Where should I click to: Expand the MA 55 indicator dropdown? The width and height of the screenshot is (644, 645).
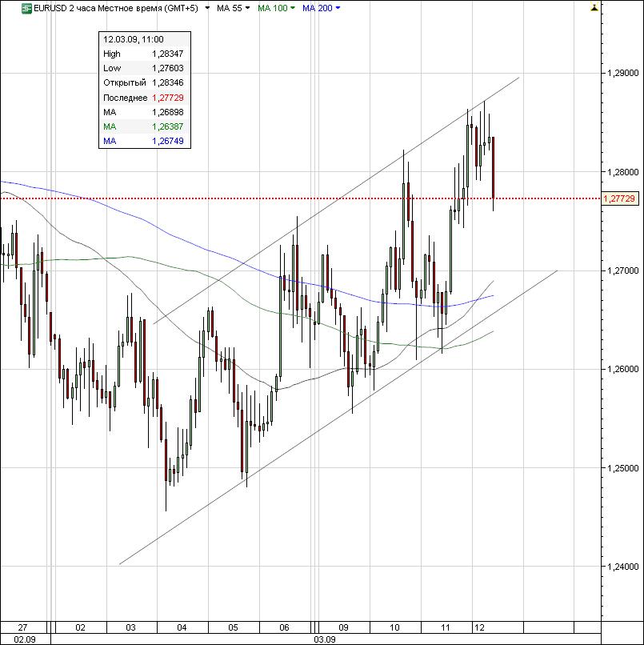coord(247,8)
